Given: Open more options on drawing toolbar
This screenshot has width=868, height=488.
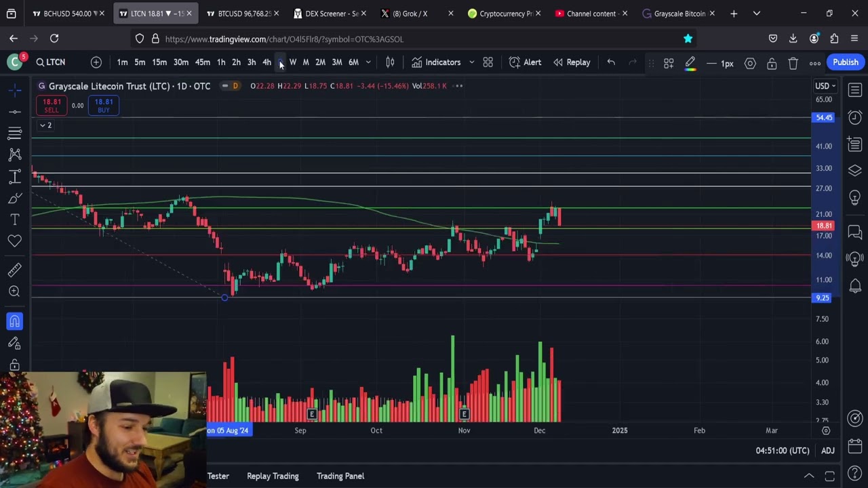Looking at the screenshot, I should [815, 63].
